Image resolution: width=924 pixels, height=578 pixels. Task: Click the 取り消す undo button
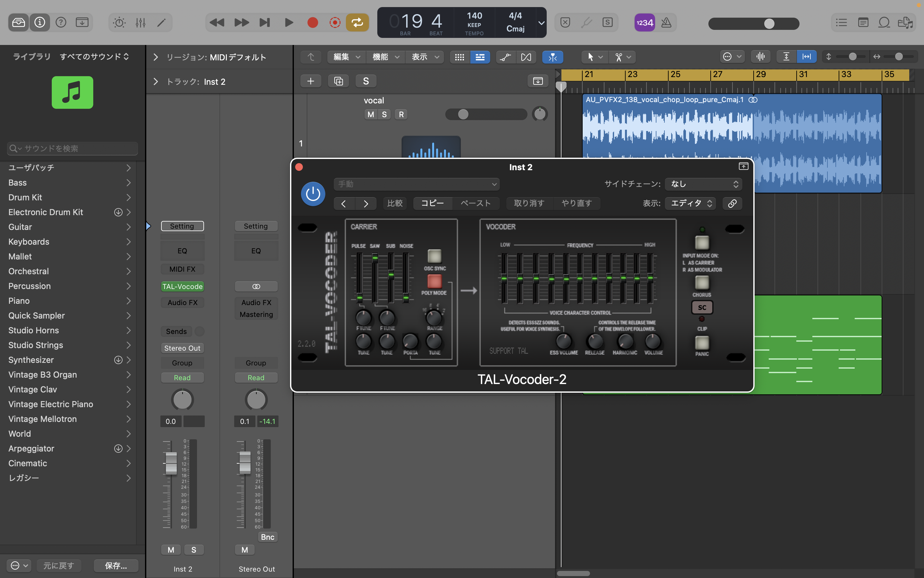529,203
